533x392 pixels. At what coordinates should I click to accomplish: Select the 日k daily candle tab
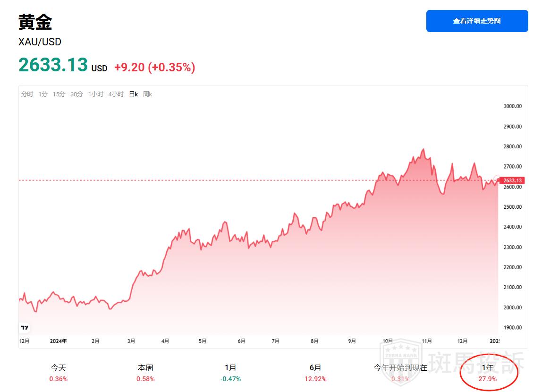[x=134, y=94]
